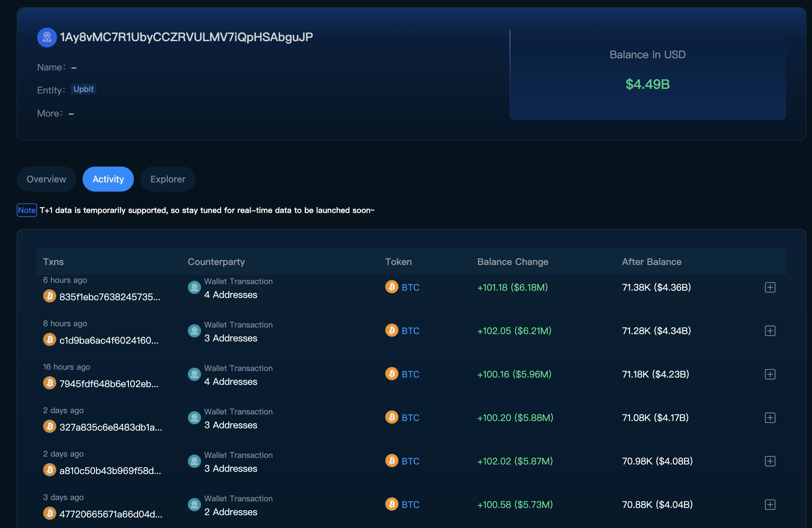The image size is (812, 528).
Task: Click the Upbit entity tag
Action: point(83,89)
